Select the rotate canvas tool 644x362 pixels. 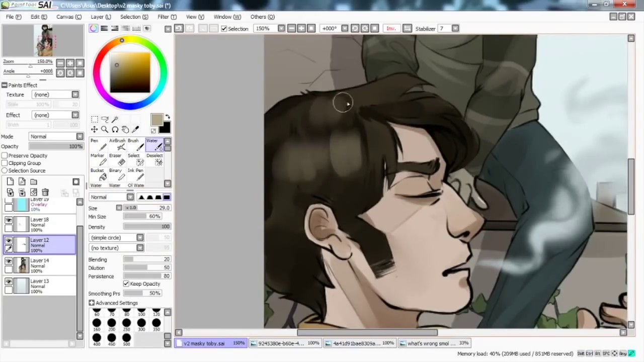click(115, 129)
